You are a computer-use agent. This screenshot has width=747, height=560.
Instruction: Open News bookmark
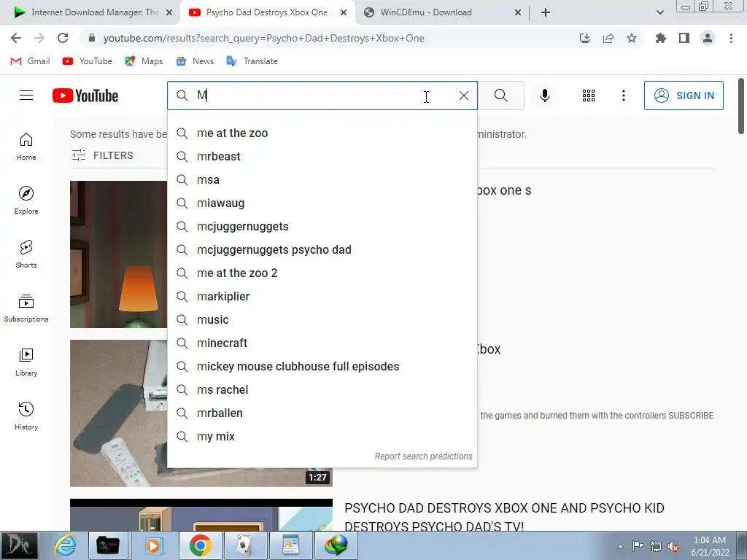pos(195,61)
